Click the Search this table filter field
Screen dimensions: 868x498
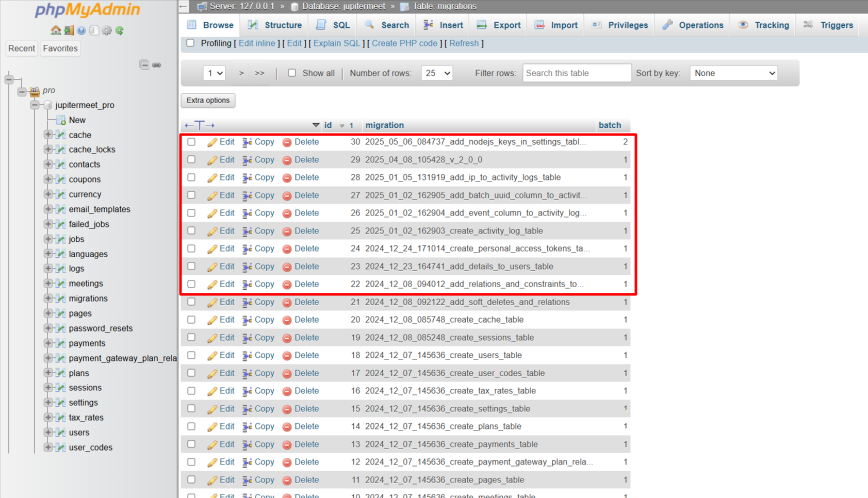(577, 73)
